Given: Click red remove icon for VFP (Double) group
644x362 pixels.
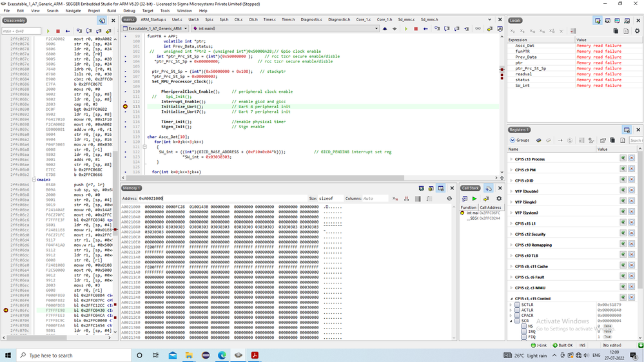Looking at the screenshot, I should [631, 191].
